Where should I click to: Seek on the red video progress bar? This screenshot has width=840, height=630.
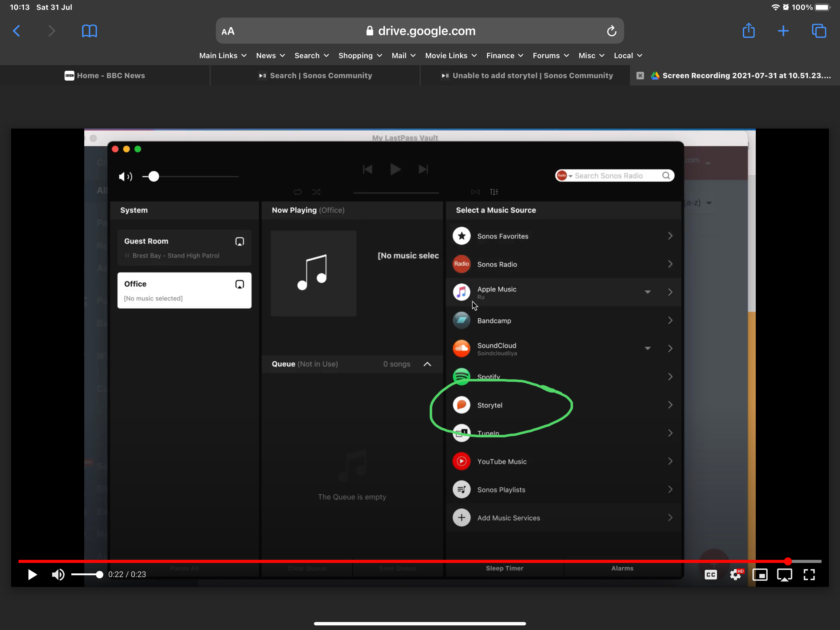click(x=420, y=561)
